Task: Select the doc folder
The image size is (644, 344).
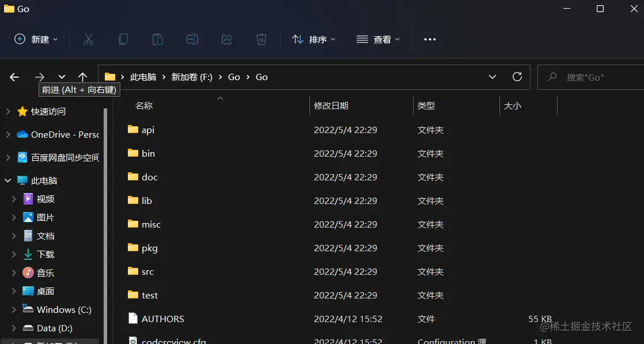Action: (x=142, y=177)
